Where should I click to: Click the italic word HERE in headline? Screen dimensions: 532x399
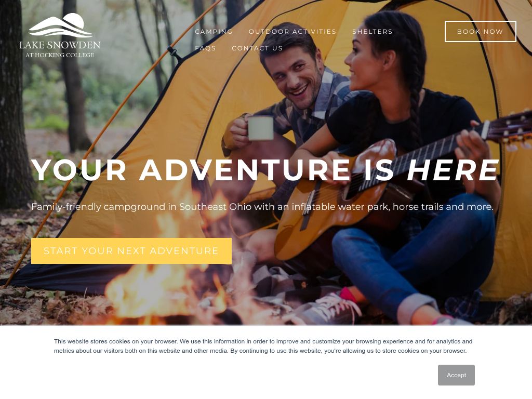pos(453,170)
